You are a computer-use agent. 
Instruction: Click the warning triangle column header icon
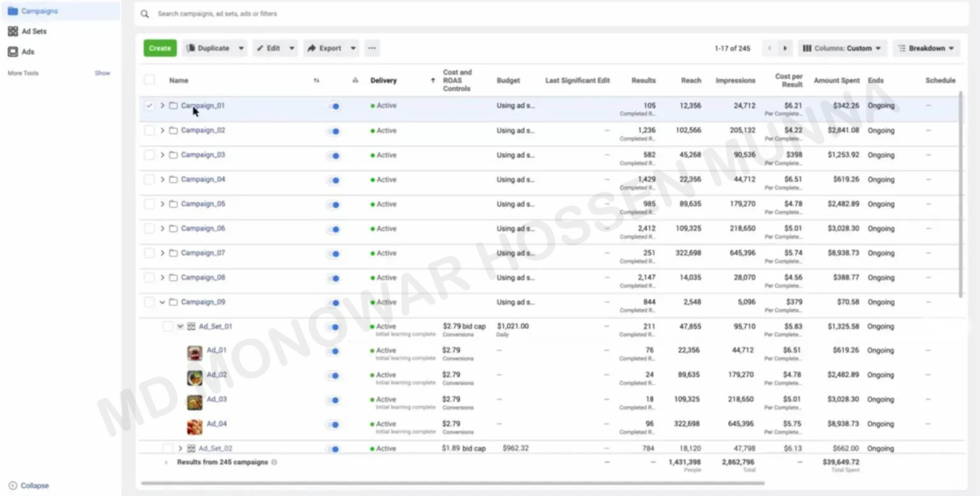355,80
